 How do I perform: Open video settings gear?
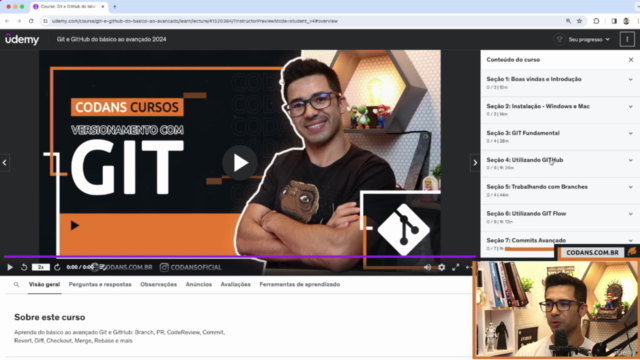pyautogui.click(x=442, y=267)
